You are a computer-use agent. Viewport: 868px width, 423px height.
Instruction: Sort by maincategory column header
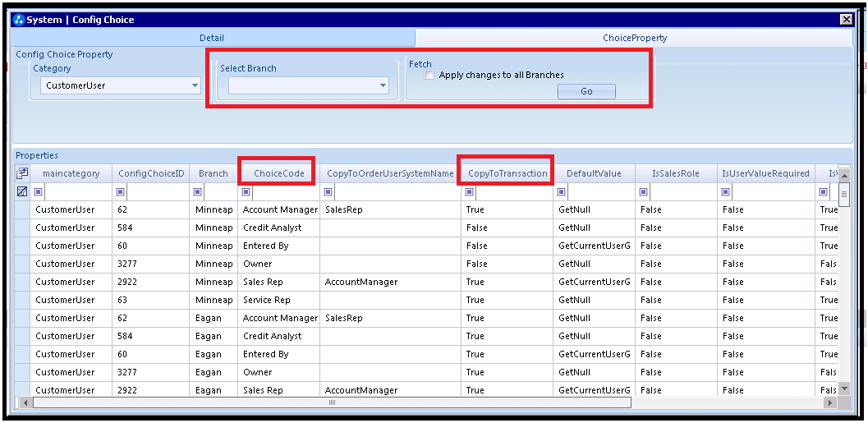(71, 173)
